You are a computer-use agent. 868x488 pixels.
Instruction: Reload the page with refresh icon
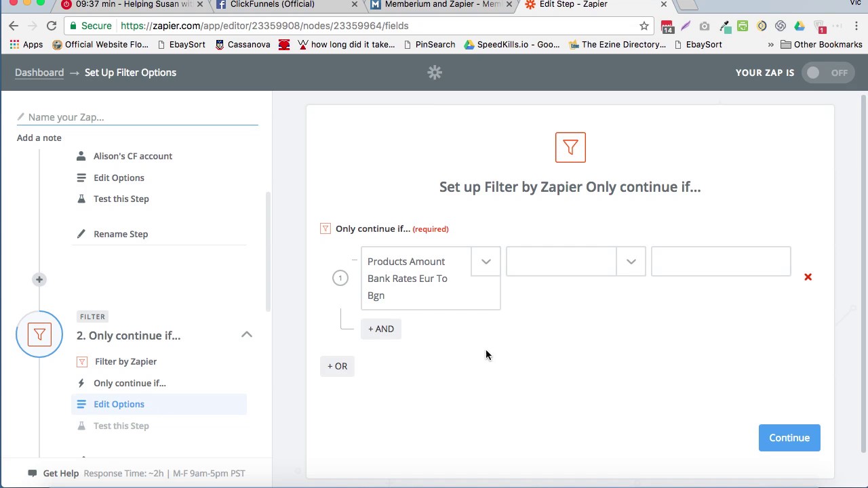pyautogui.click(x=52, y=26)
